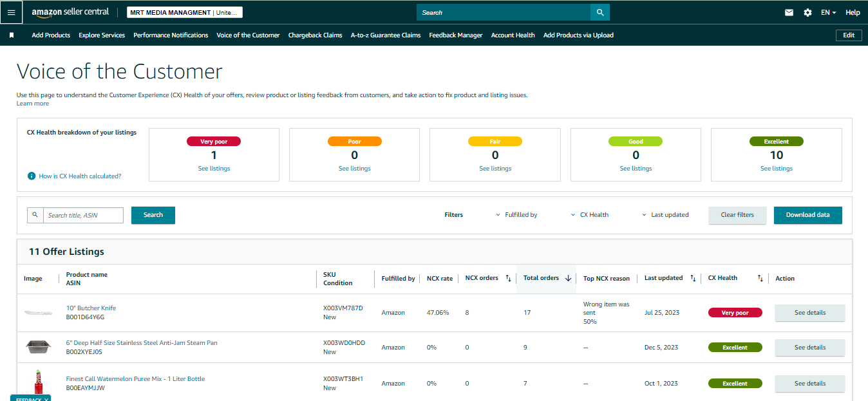Open 6" Deep Half Size Steam Pan link
Viewport: 868px width, 401px height.
142,343
